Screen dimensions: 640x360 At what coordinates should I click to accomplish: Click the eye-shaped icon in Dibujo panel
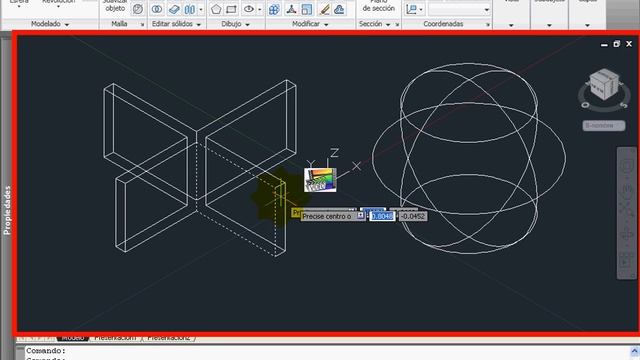coord(249,9)
